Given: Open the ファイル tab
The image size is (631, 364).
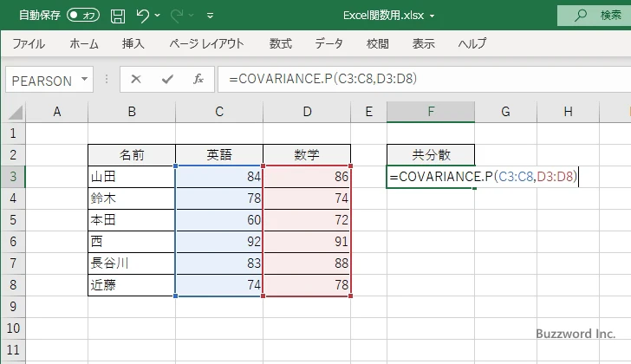Looking at the screenshot, I should point(29,43).
